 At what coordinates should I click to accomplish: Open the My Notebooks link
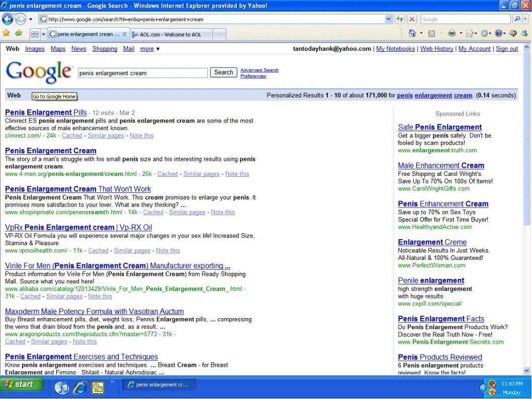[x=395, y=49]
